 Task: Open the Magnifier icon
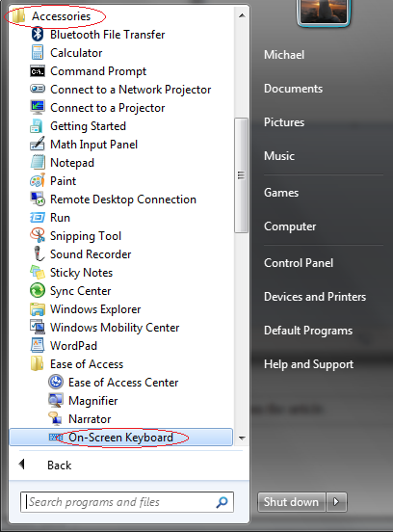(x=56, y=400)
